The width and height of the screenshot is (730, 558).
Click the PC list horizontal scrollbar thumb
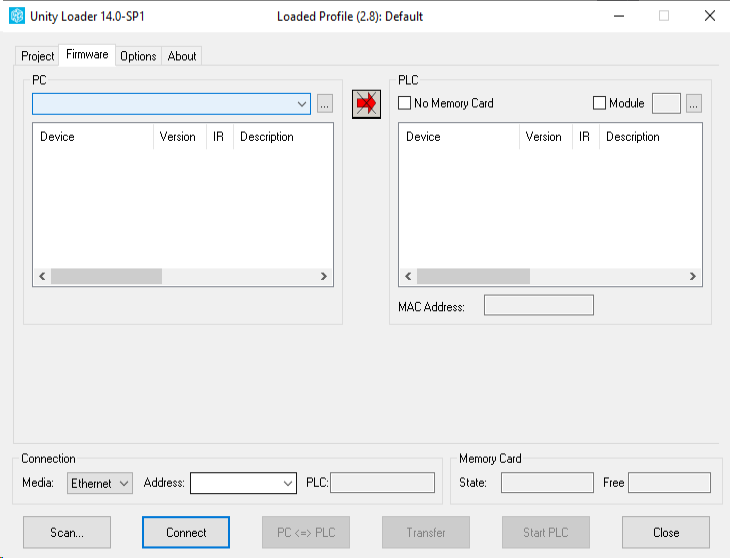107,276
